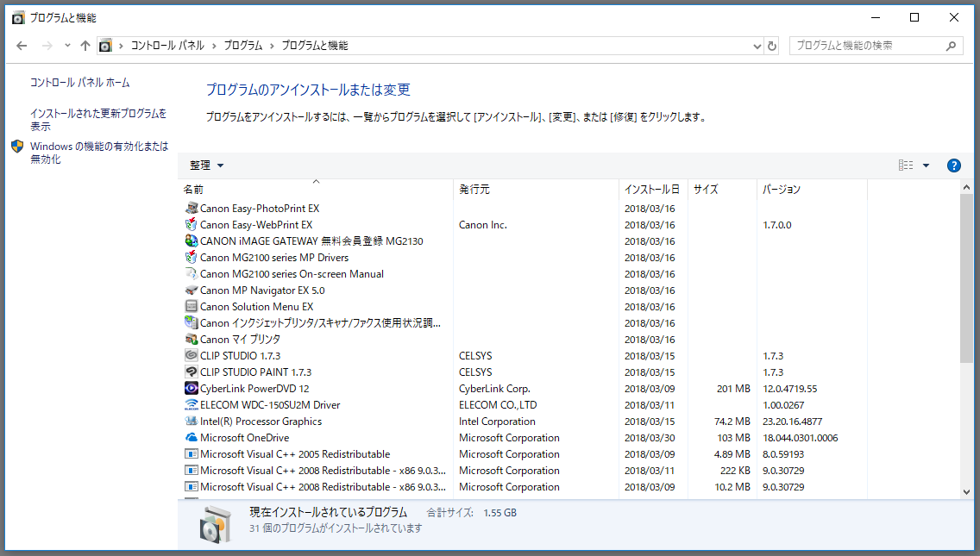This screenshot has height=556, width=980.
Task: Click the refresh button in address bar
Action: pyautogui.click(x=772, y=46)
